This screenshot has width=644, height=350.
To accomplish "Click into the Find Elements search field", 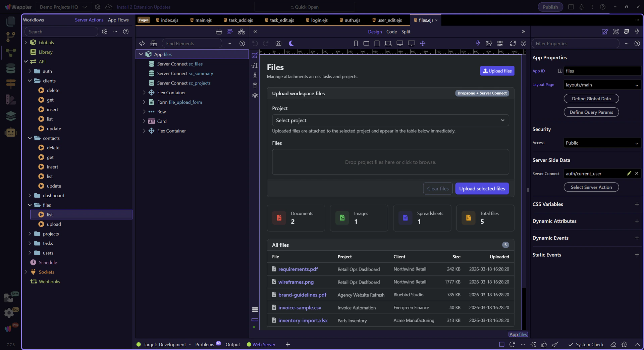I will point(192,43).
